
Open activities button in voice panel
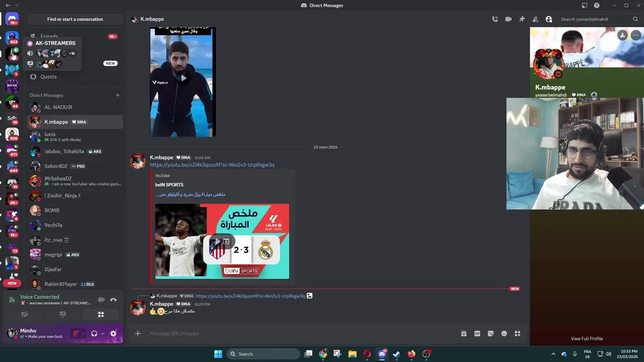[101, 314]
